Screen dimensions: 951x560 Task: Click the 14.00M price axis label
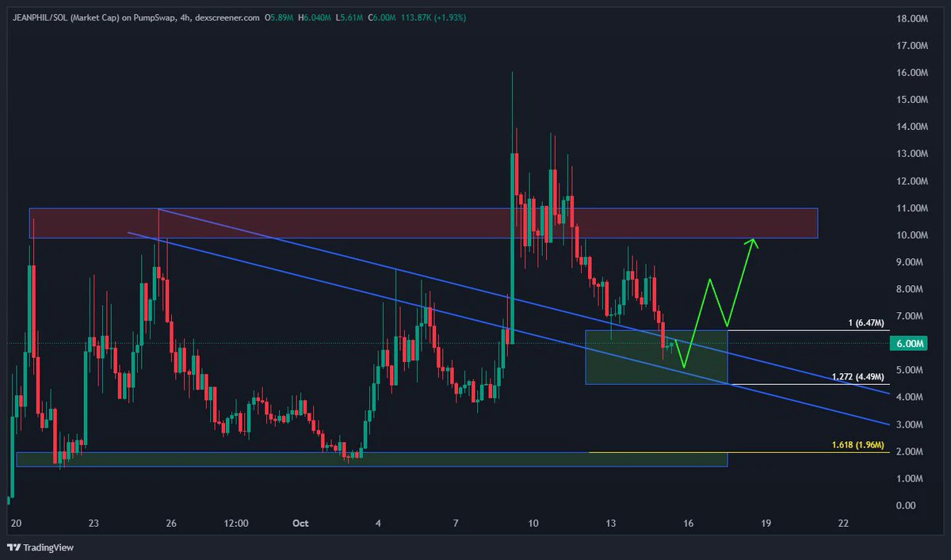911,127
